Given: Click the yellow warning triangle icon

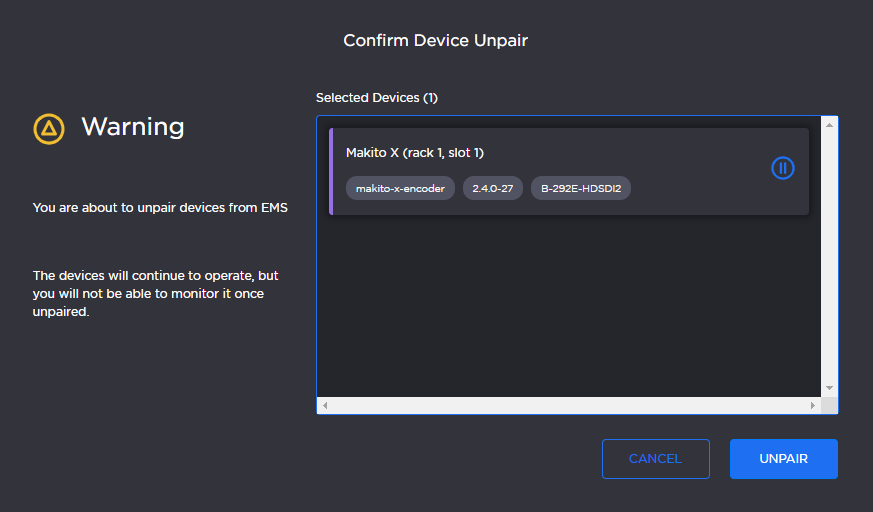Looking at the screenshot, I should [x=49, y=128].
